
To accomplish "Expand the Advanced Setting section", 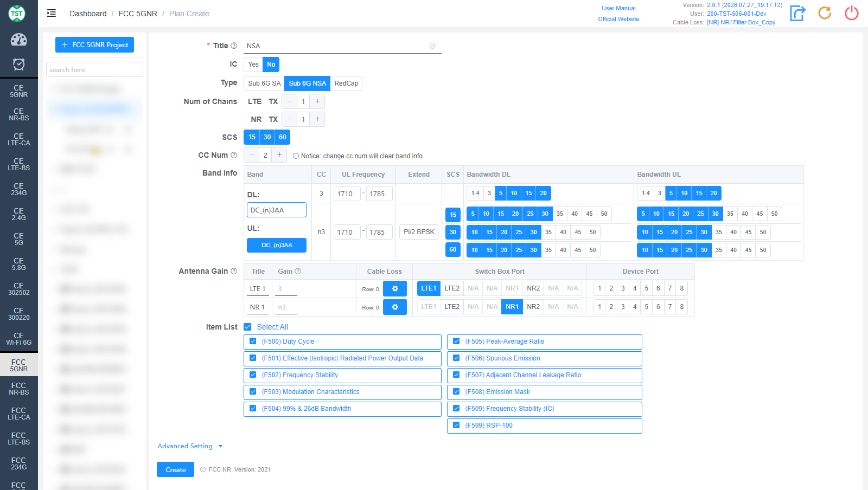I will (190, 446).
